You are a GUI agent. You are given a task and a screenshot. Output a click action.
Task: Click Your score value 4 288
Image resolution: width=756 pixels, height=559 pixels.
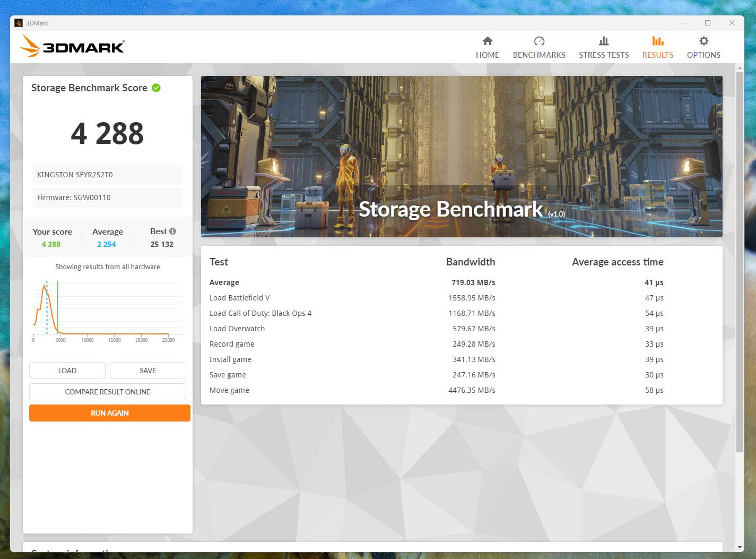coord(51,244)
